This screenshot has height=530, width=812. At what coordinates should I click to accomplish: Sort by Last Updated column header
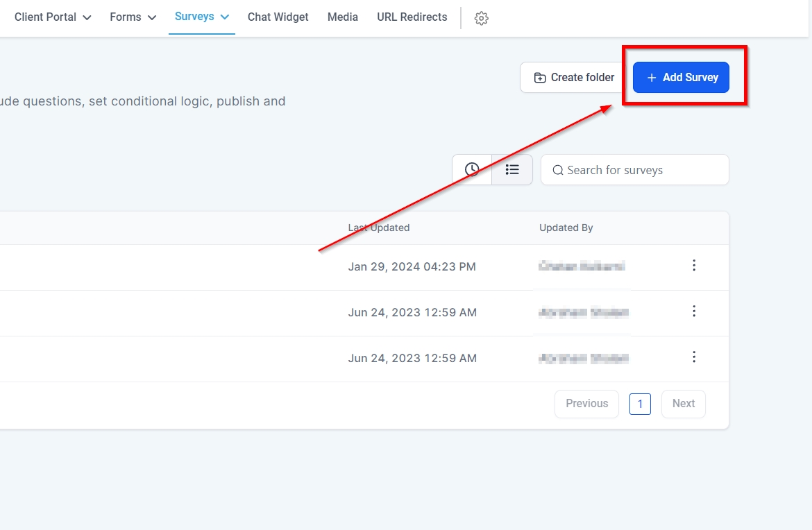click(x=378, y=228)
